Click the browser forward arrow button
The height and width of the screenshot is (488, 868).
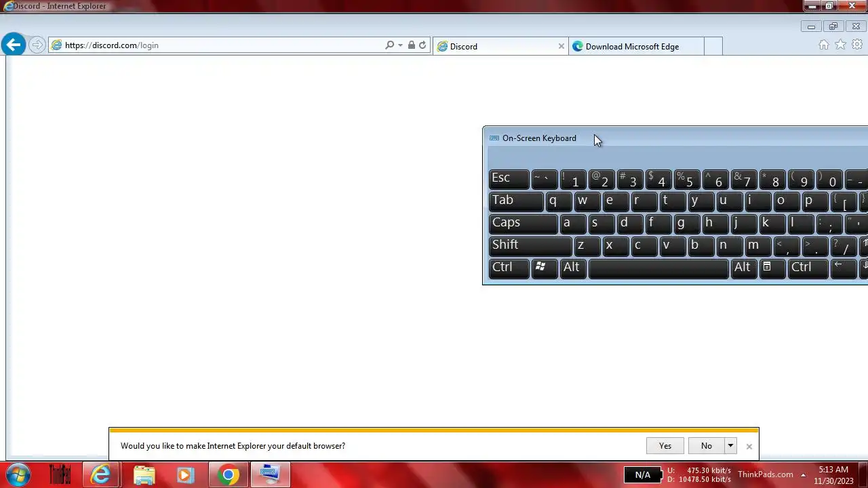(37, 45)
